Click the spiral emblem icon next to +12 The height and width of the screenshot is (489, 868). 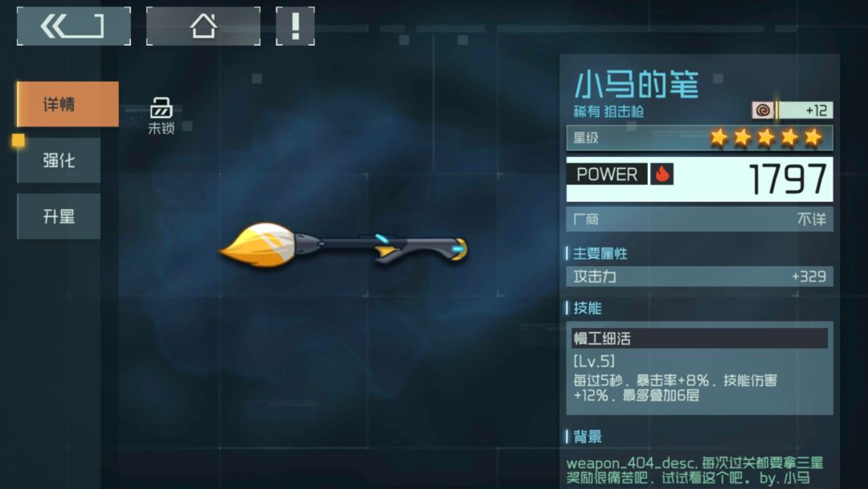tap(763, 110)
